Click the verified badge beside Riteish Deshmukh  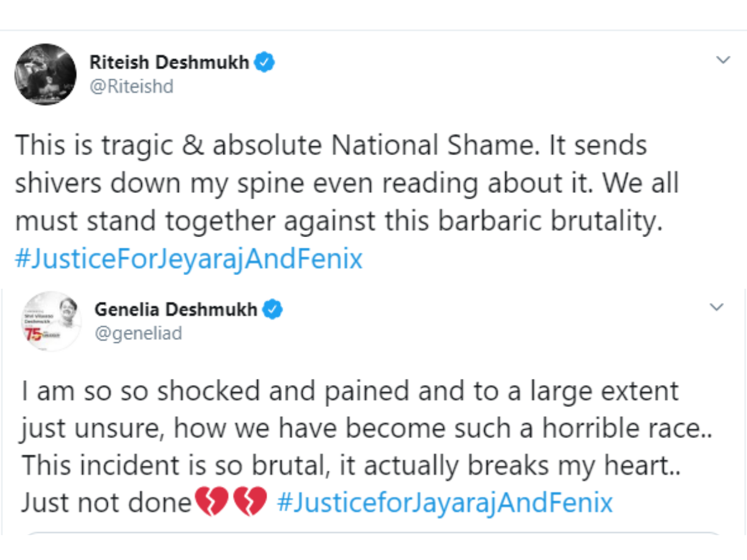266,63
